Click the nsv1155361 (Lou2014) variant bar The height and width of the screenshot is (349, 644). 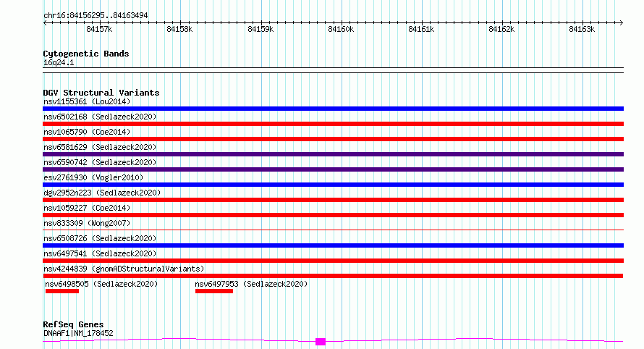(333, 109)
